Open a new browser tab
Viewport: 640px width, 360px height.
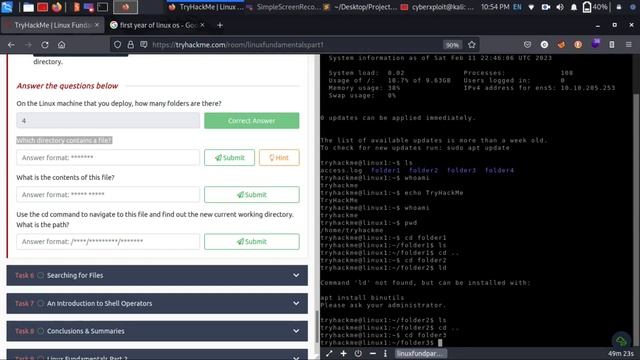220,25
